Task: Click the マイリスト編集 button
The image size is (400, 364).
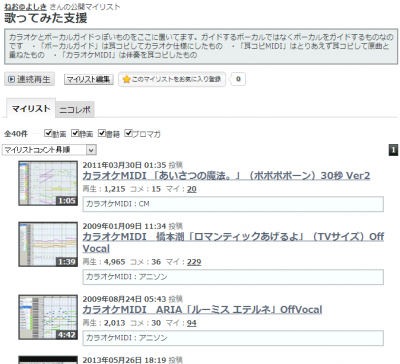Action: tap(89, 79)
